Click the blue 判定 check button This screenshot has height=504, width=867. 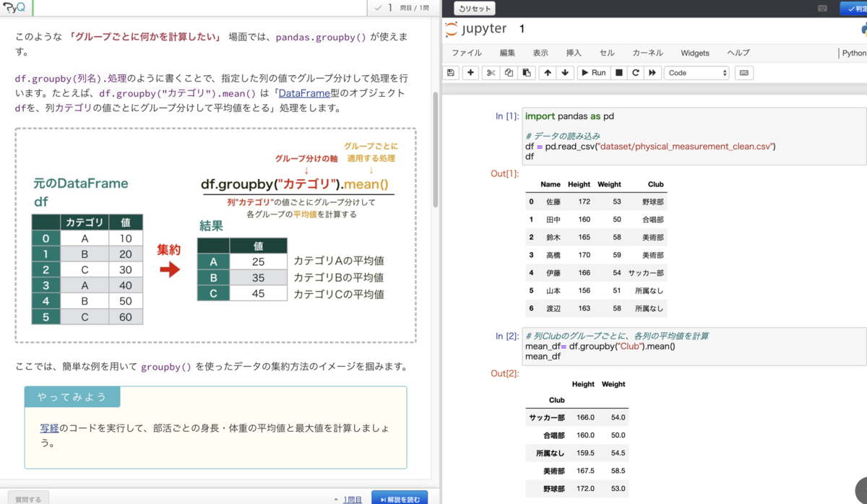click(x=853, y=9)
